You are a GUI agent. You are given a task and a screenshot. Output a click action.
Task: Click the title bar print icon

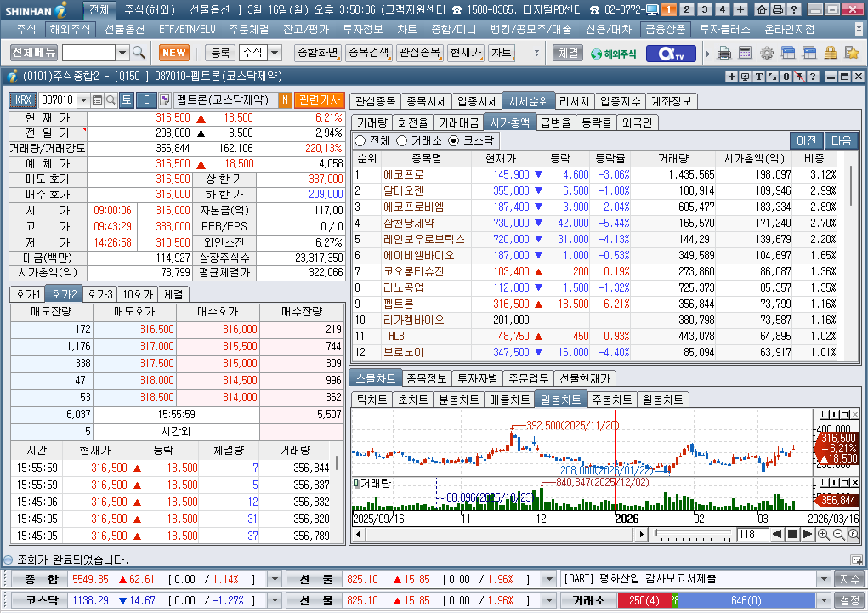pos(778,9)
